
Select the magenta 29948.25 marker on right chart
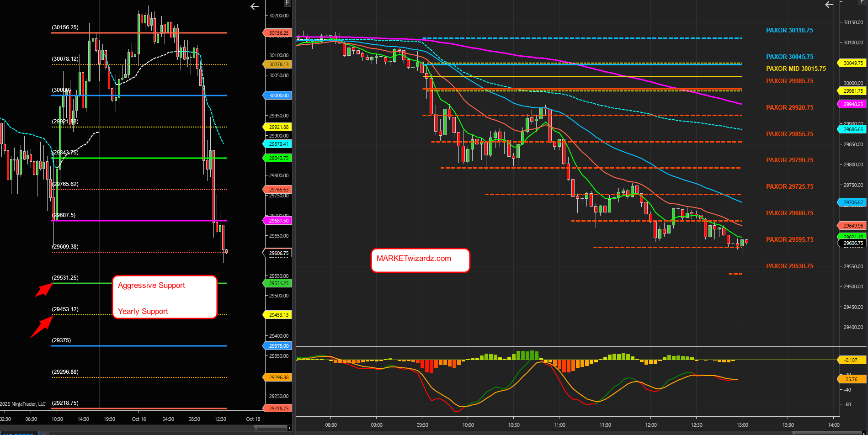pos(852,104)
